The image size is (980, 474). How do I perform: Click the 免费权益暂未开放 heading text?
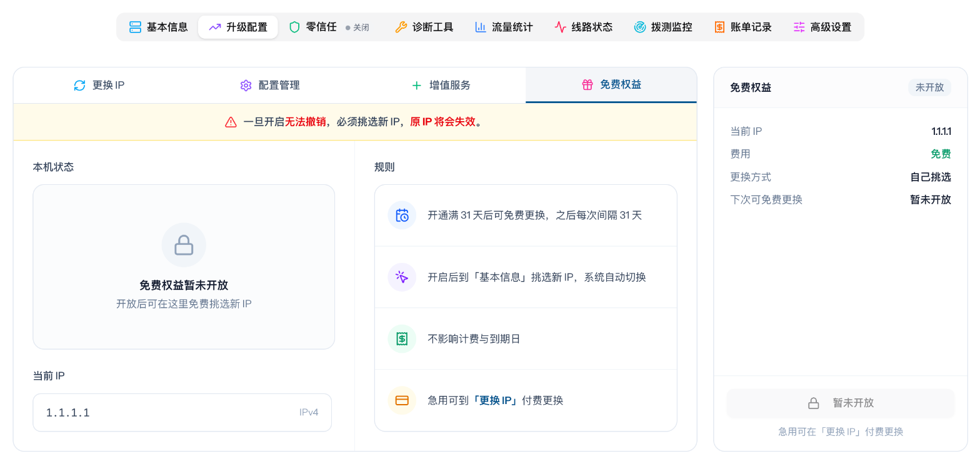[184, 285]
